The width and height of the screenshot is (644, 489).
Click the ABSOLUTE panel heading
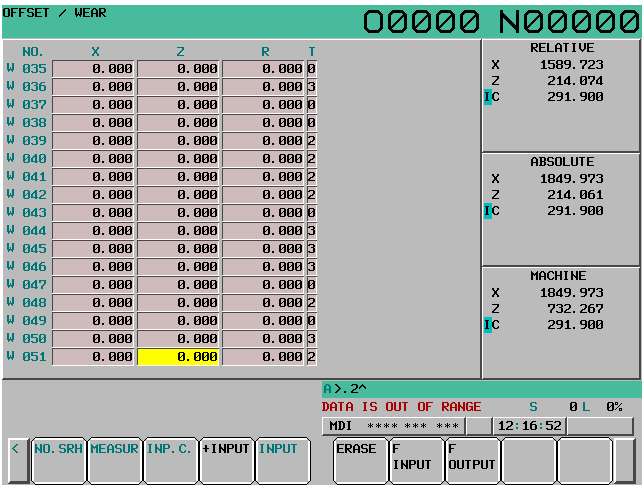[x=562, y=162]
